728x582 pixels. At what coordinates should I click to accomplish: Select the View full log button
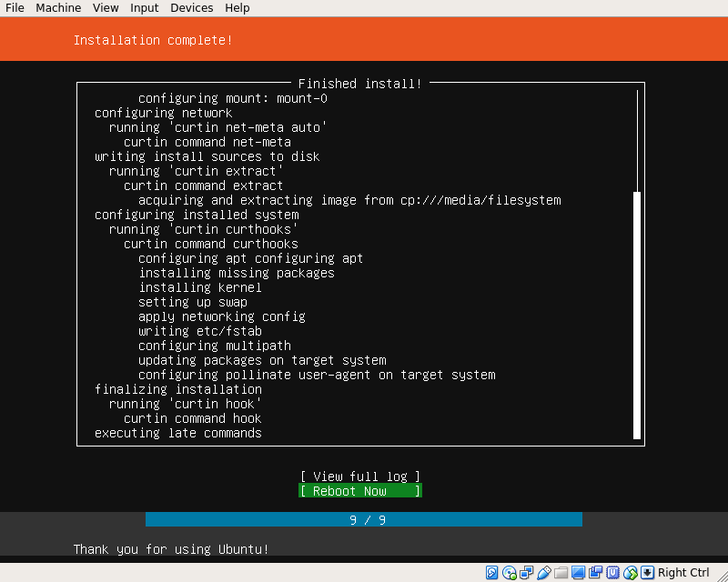[360, 477]
